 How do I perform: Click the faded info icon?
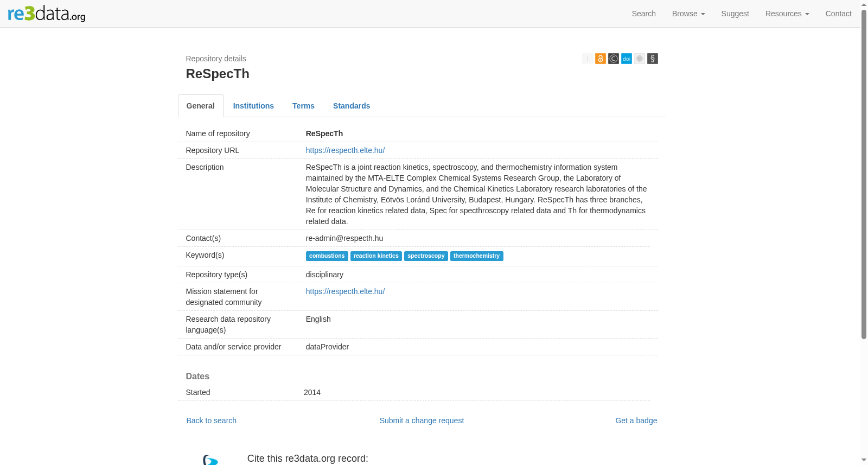pyautogui.click(x=587, y=59)
